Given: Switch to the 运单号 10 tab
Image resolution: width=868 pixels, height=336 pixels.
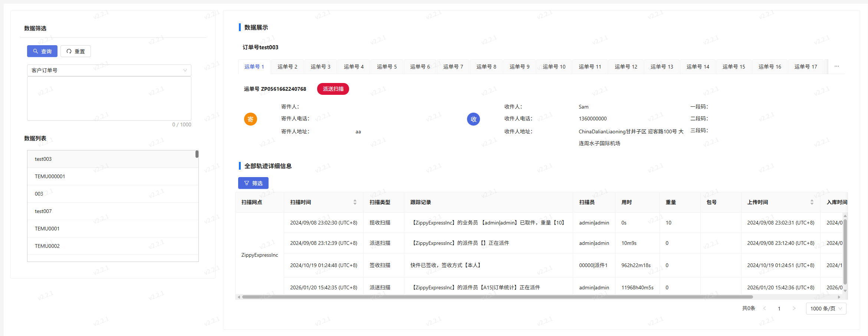Looking at the screenshot, I should [x=554, y=67].
